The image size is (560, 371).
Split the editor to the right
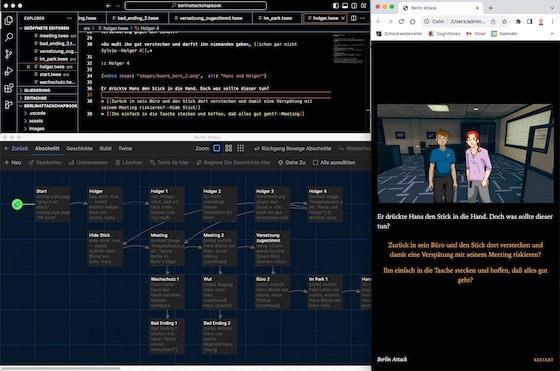click(354, 18)
